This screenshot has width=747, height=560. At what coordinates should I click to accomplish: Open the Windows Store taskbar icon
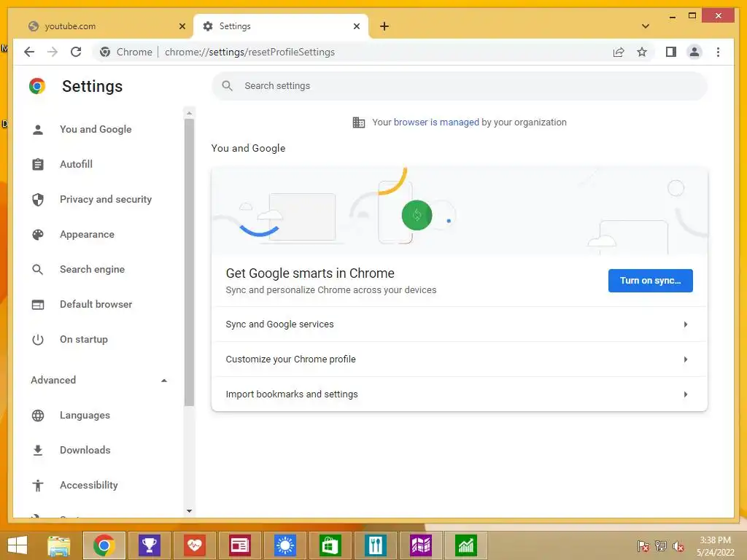click(x=330, y=545)
